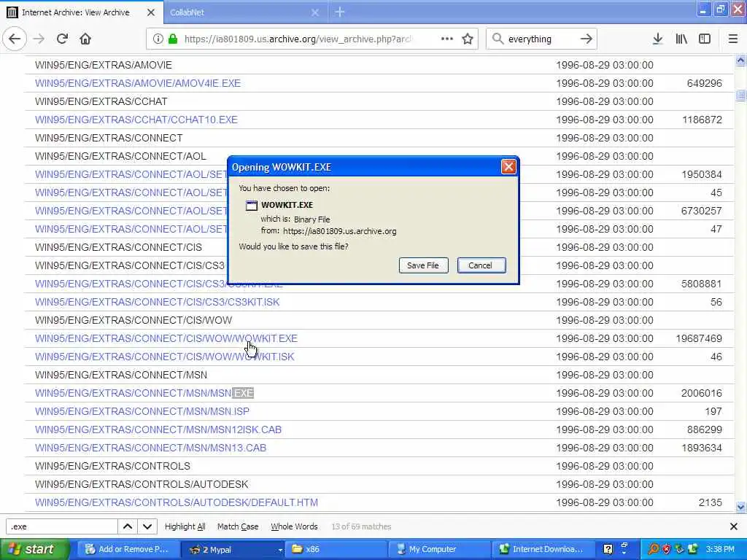Viewport: 747px width, 560px height.
Task: Click scrollbar down arrow of page
Action: click(x=741, y=507)
